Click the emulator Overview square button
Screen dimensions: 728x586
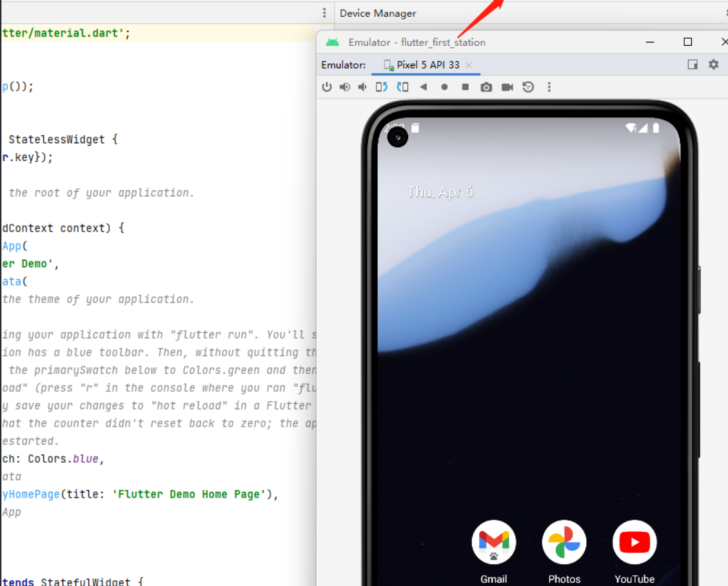point(465,87)
